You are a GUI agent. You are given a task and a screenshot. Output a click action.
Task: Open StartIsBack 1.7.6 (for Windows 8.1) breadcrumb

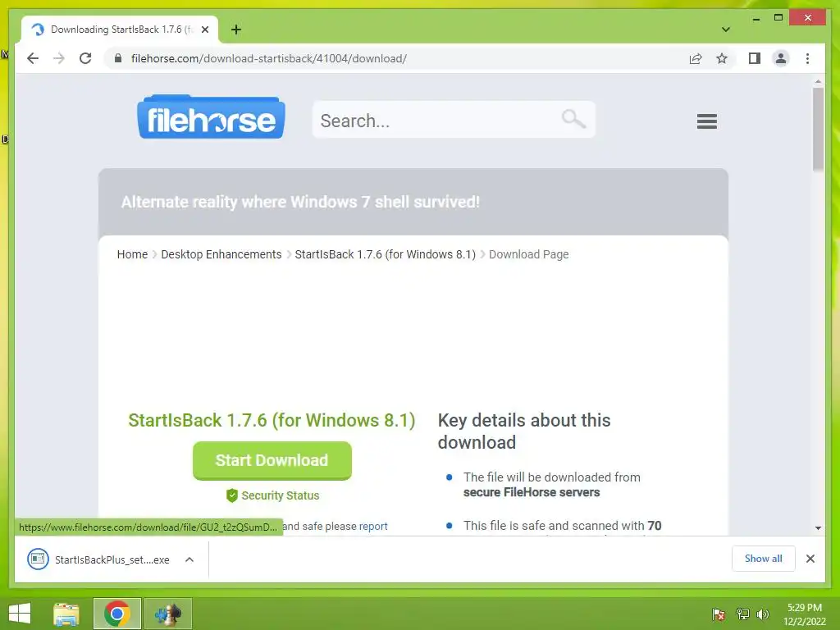386,254
